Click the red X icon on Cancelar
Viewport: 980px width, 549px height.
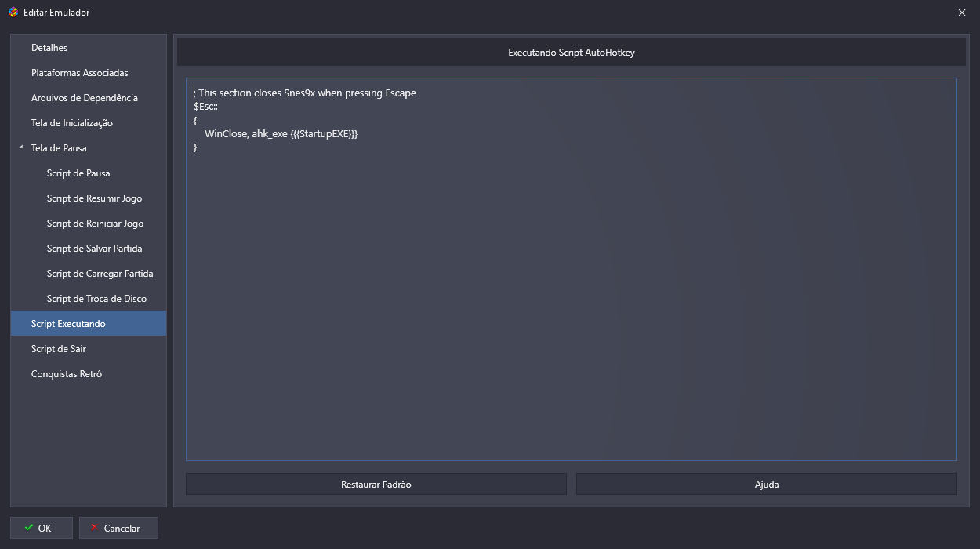[x=94, y=528]
